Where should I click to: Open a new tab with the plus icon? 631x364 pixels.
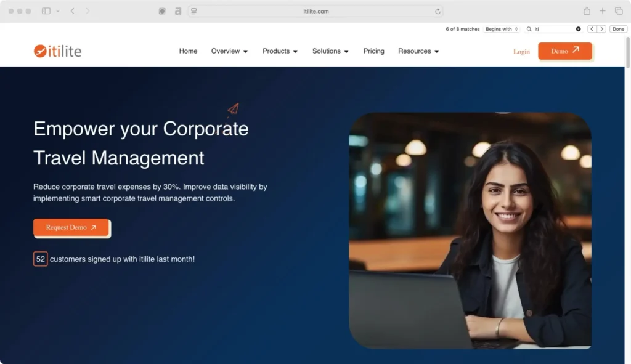(x=603, y=10)
